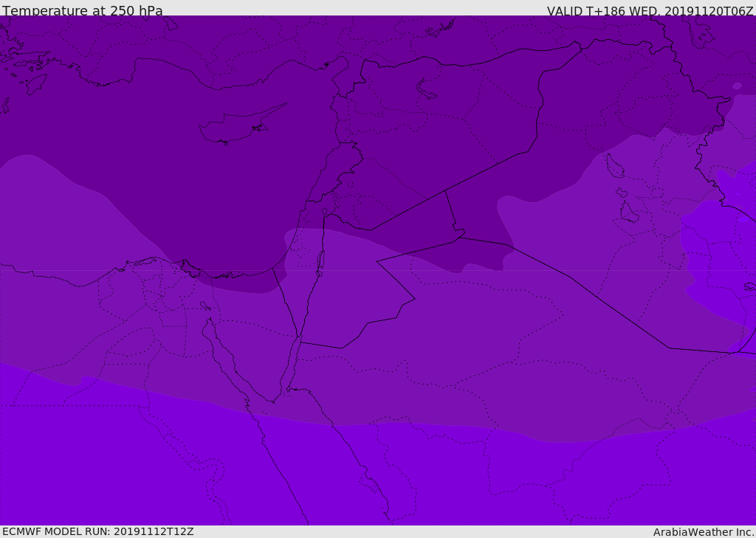Select the island of Rhodes
Image resolution: width=756 pixels, height=538 pixels.
(36, 84)
